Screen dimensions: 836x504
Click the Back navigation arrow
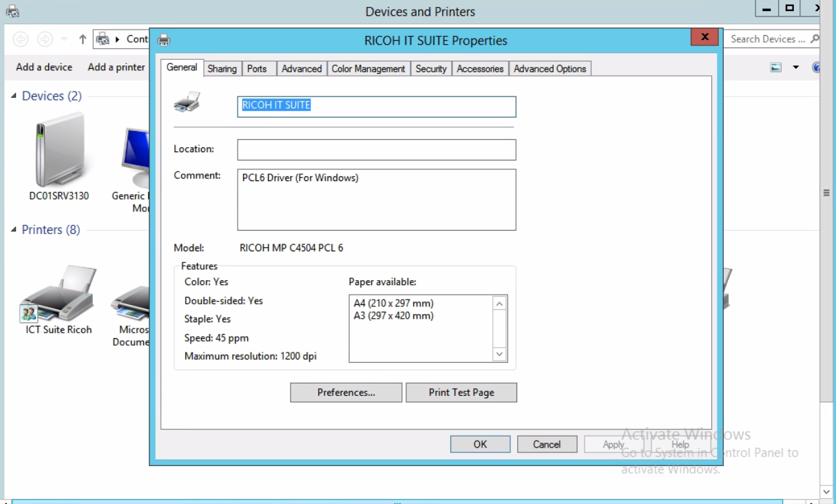click(20, 39)
